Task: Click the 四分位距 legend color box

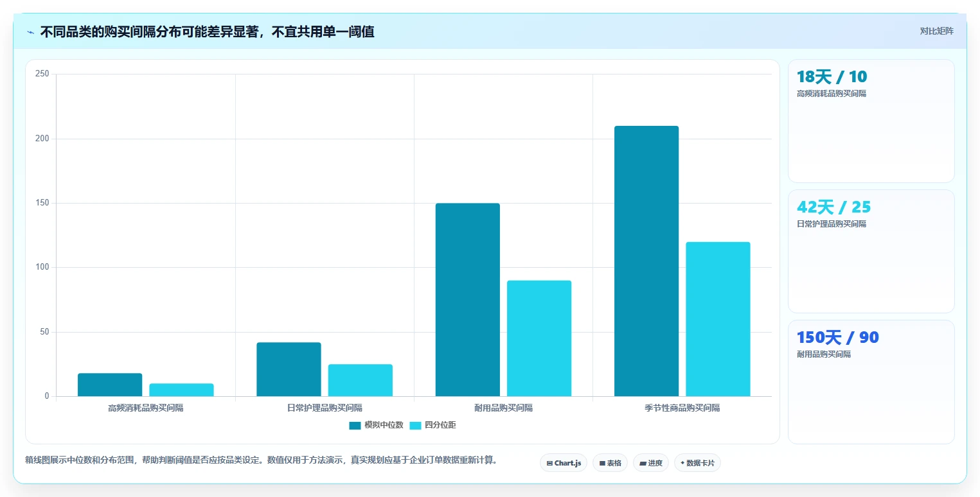Action: (x=416, y=425)
